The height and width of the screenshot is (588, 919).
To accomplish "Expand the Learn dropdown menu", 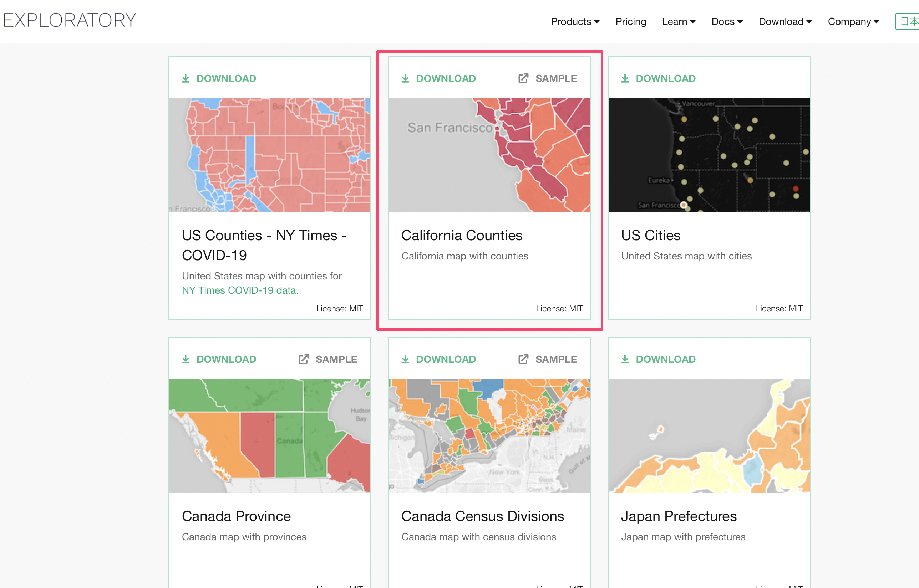I will 679,21.
